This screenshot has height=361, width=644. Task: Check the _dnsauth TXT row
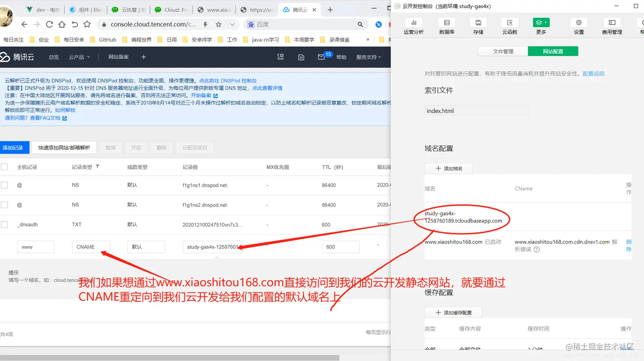pos(4,224)
